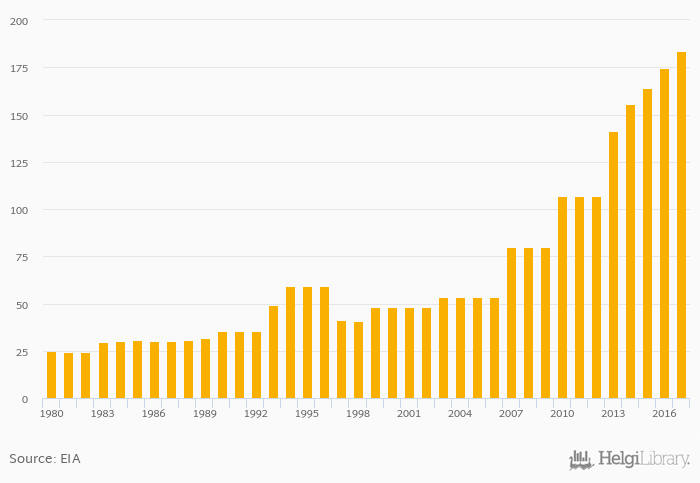Click the 175 y-axis label
The height and width of the screenshot is (483, 700).
click(20, 68)
